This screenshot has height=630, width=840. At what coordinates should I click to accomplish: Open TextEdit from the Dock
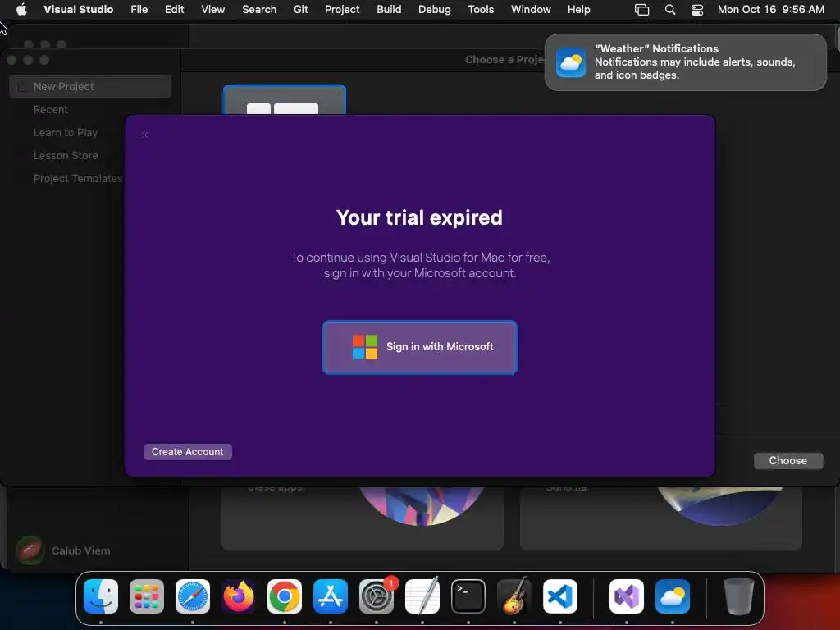[422, 596]
